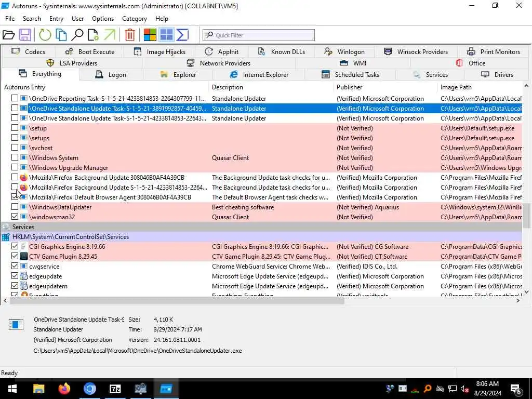Enable the \Windows Upgrade Manager checkbox

click(x=15, y=167)
